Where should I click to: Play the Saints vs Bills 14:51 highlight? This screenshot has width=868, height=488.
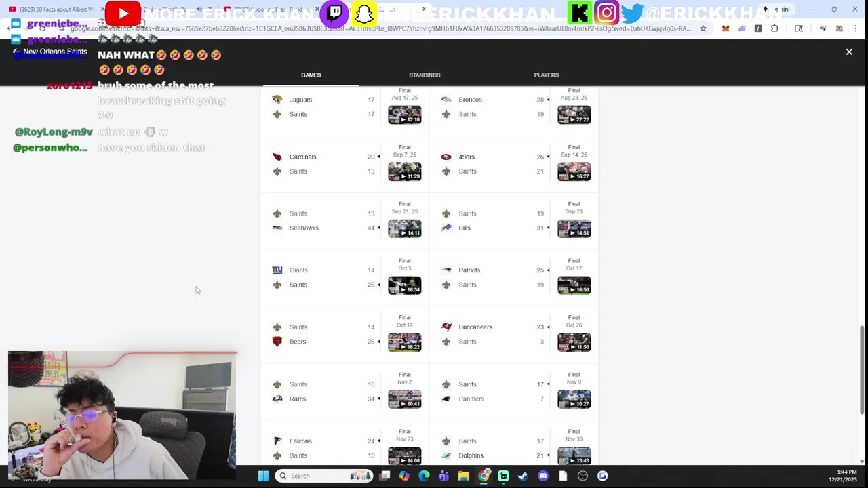[574, 228]
